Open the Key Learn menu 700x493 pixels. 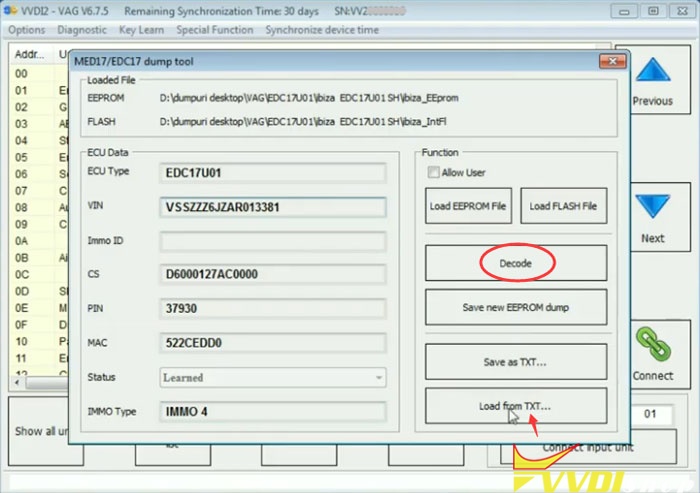pyautogui.click(x=142, y=30)
